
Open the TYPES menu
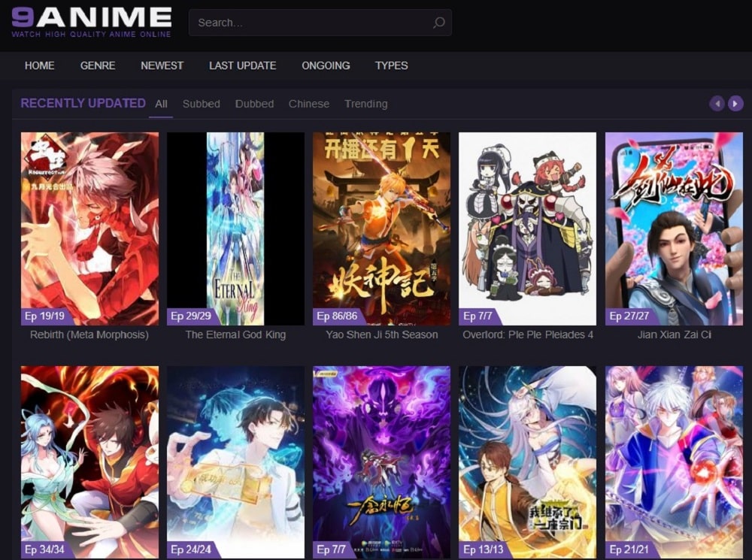[391, 65]
